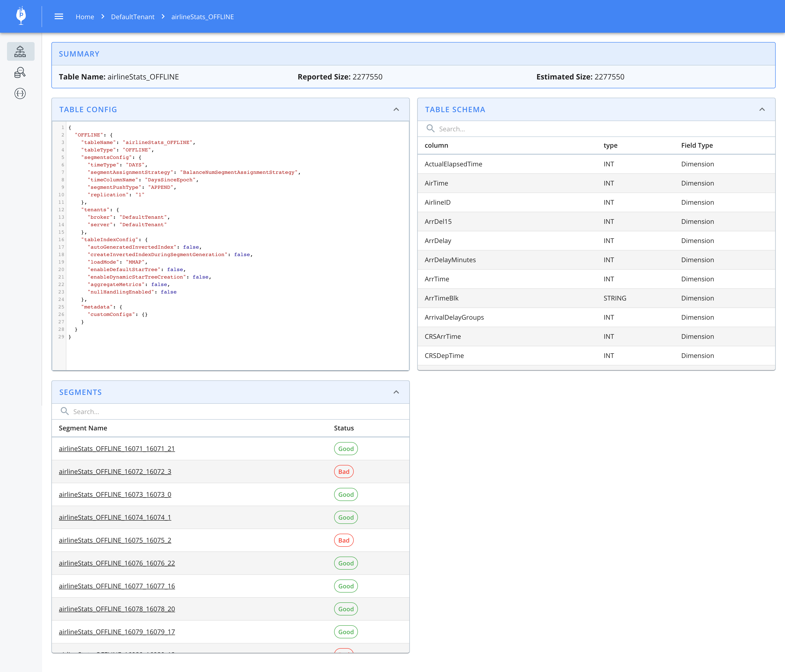Click the Segments search magnifier icon

(x=65, y=411)
